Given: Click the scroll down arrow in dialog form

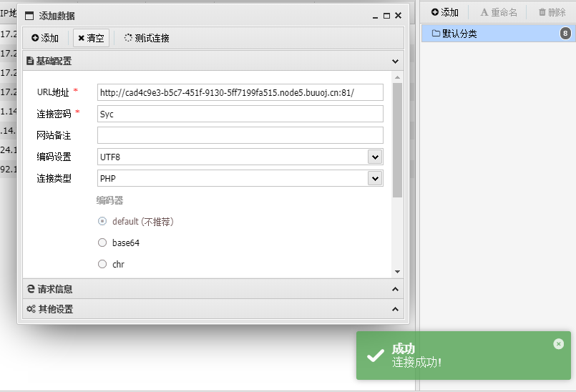Looking at the screenshot, I should click(397, 272).
